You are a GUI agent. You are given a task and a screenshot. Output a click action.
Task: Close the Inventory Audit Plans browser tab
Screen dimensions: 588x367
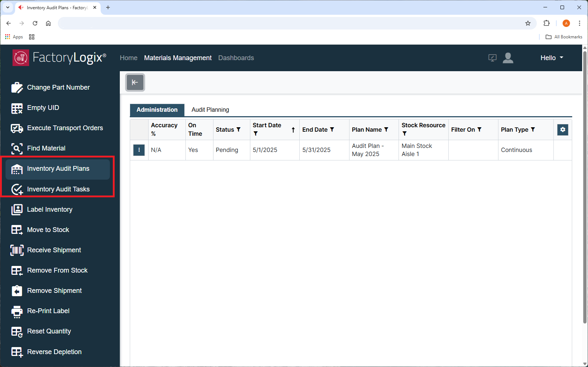(x=95, y=7)
